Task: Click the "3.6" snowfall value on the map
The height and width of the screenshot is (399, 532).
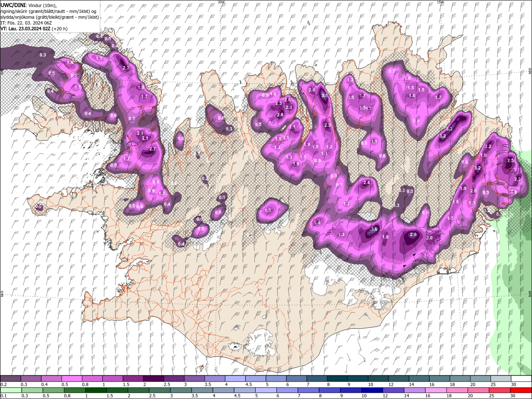Action: [x=374, y=229]
